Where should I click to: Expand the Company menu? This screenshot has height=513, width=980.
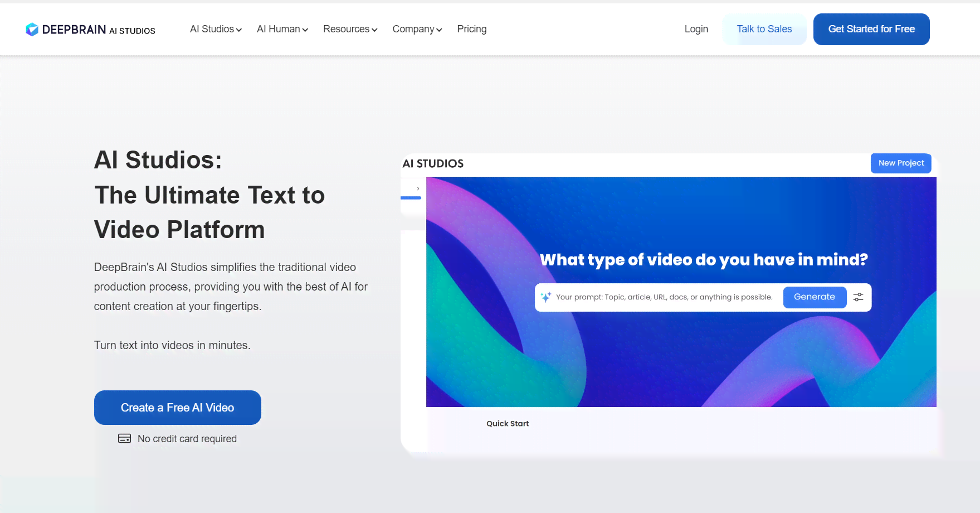point(417,29)
